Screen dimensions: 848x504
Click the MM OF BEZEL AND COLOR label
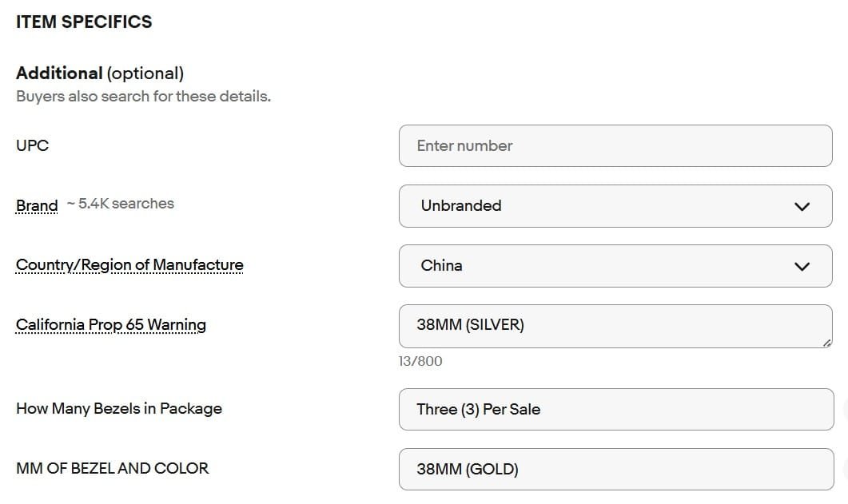pyautogui.click(x=112, y=468)
